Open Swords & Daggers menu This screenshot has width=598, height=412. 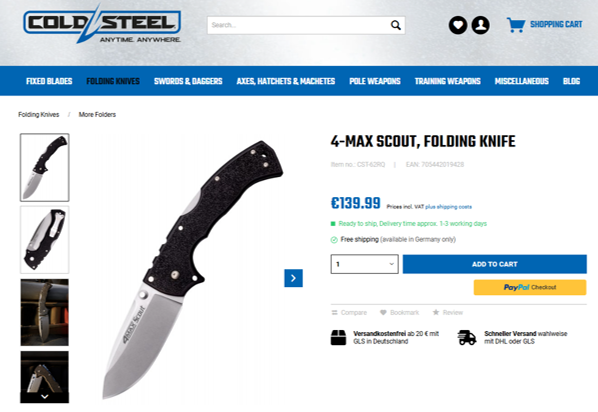tap(188, 81)
